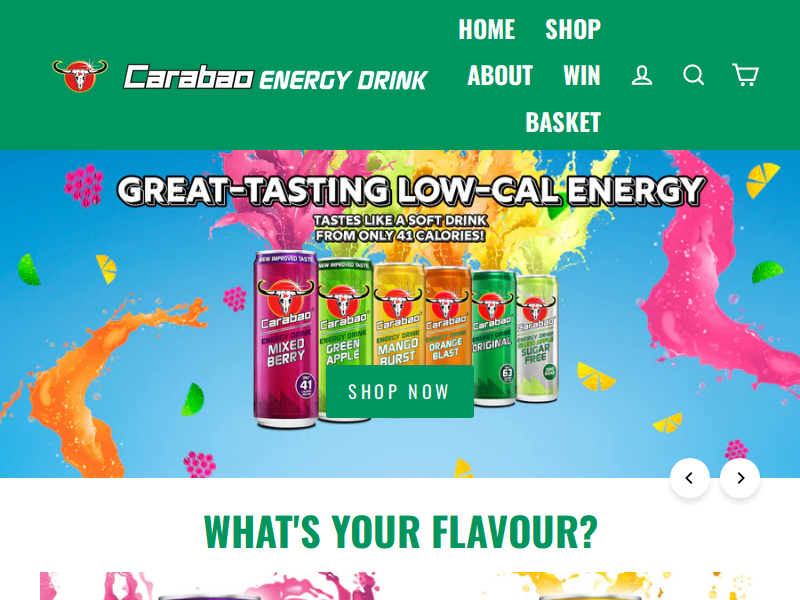Go to previous slide arrow
This screenshot has width=800, height=600.
(x=690, y=478)
